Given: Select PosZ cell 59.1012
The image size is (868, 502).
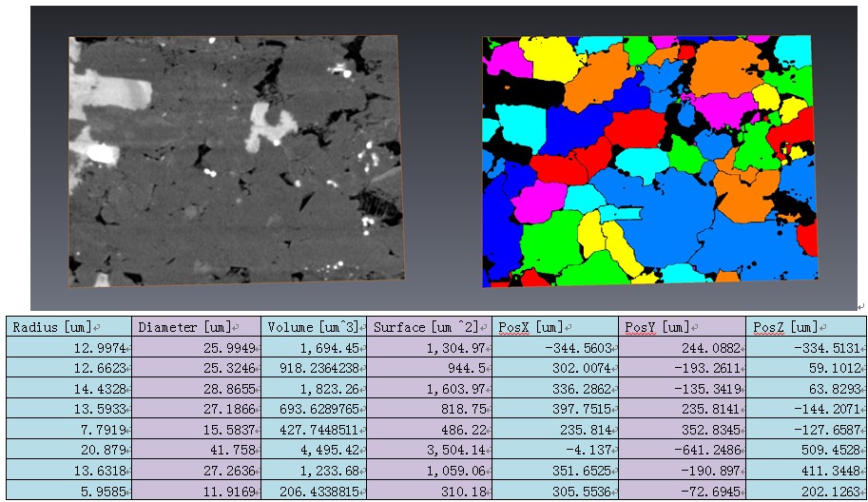Looking at the screenshot, I should click(806, 368).
